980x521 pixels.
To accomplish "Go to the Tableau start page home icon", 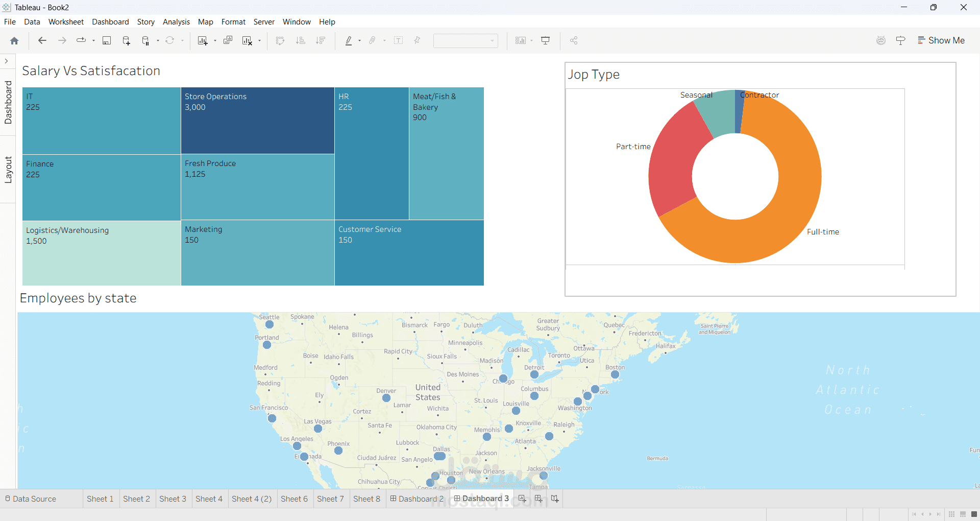I will tap(14, 41).
